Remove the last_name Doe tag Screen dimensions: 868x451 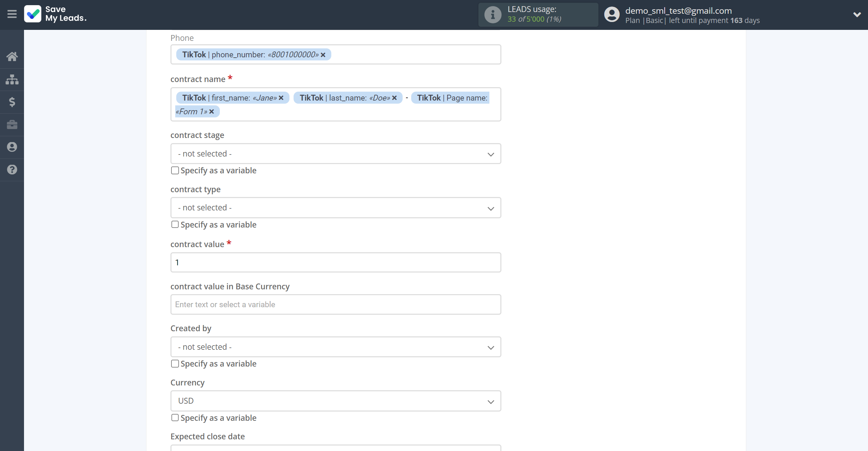(x=394, y=98)
